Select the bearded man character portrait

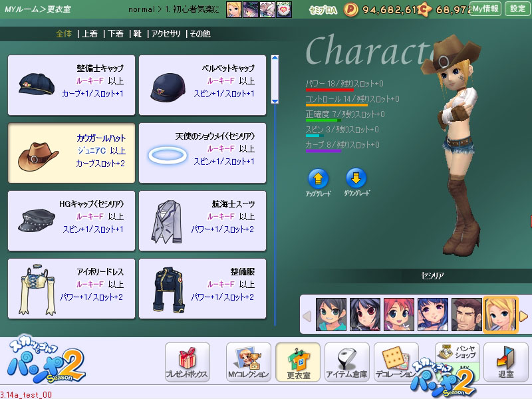466,315
